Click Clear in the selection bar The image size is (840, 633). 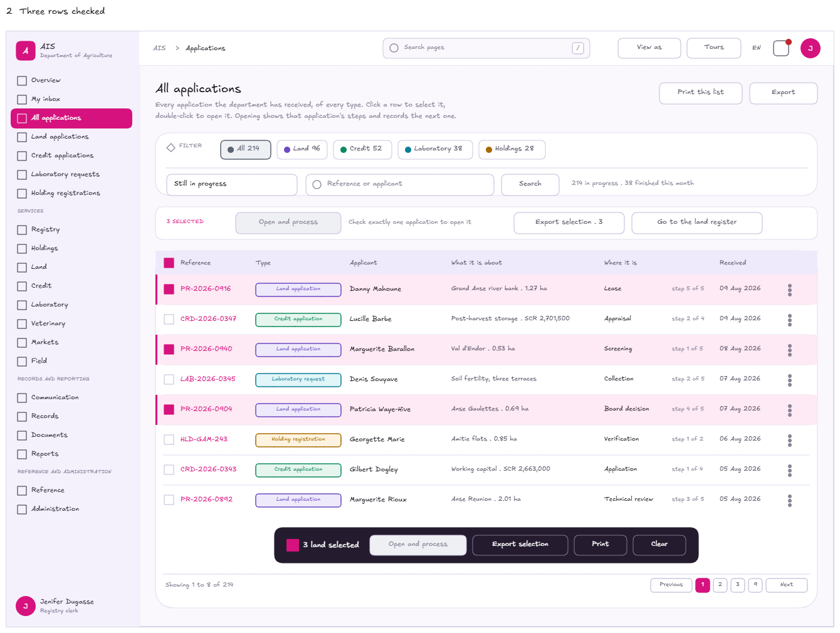pos(659,545)
